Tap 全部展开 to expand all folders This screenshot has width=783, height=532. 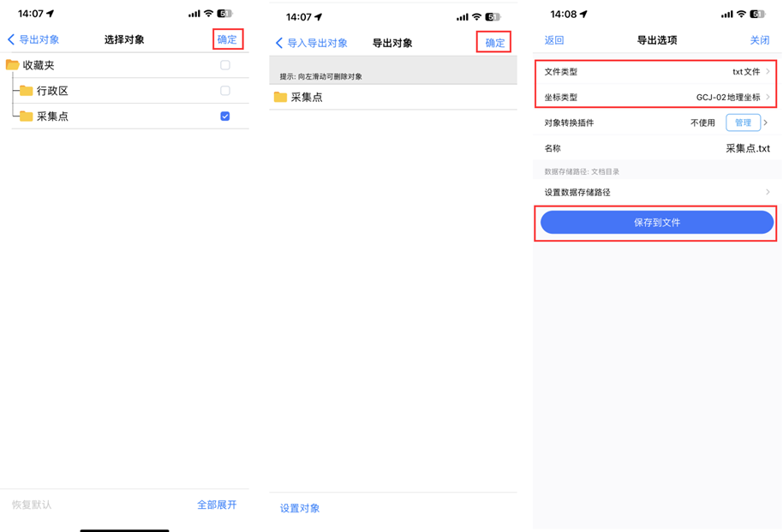click(217, 505)
